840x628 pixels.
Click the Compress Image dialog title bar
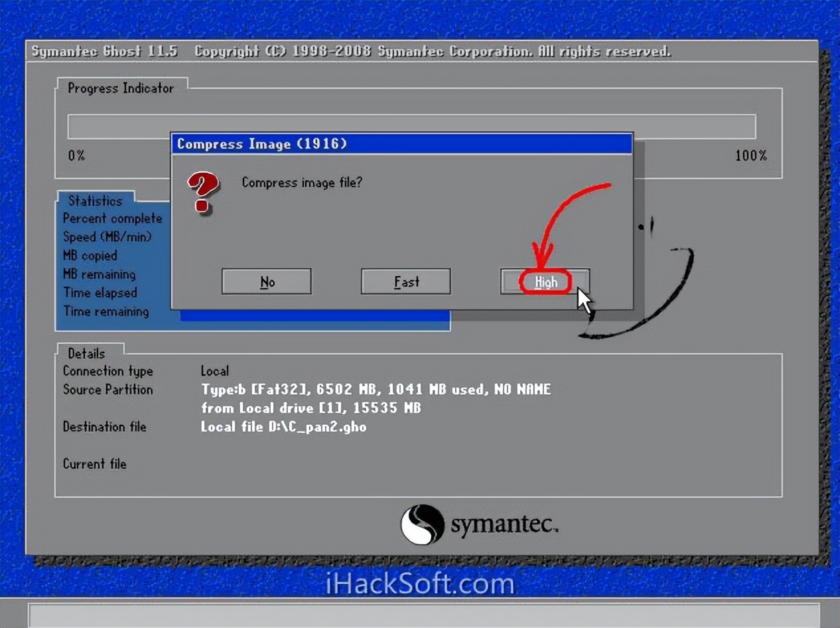click(401, 144)
